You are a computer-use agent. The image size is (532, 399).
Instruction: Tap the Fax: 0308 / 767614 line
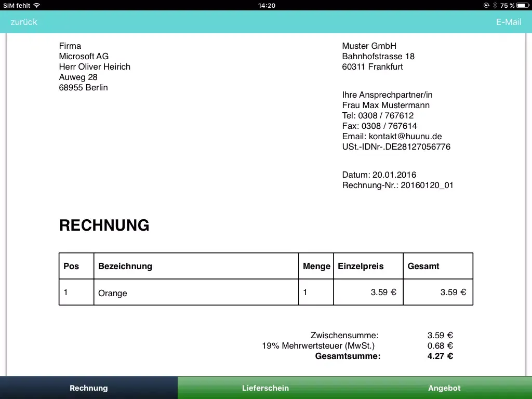[x=379, y=126]
